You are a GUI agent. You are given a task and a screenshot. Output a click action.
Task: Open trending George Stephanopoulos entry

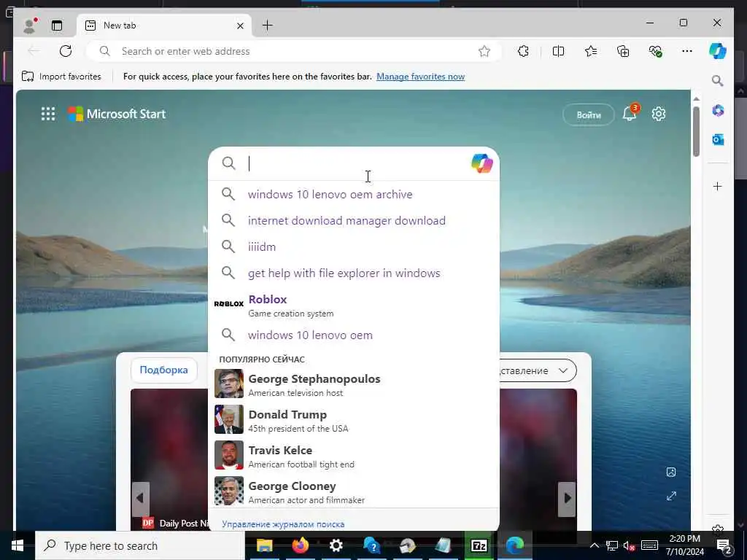point(354,384)
